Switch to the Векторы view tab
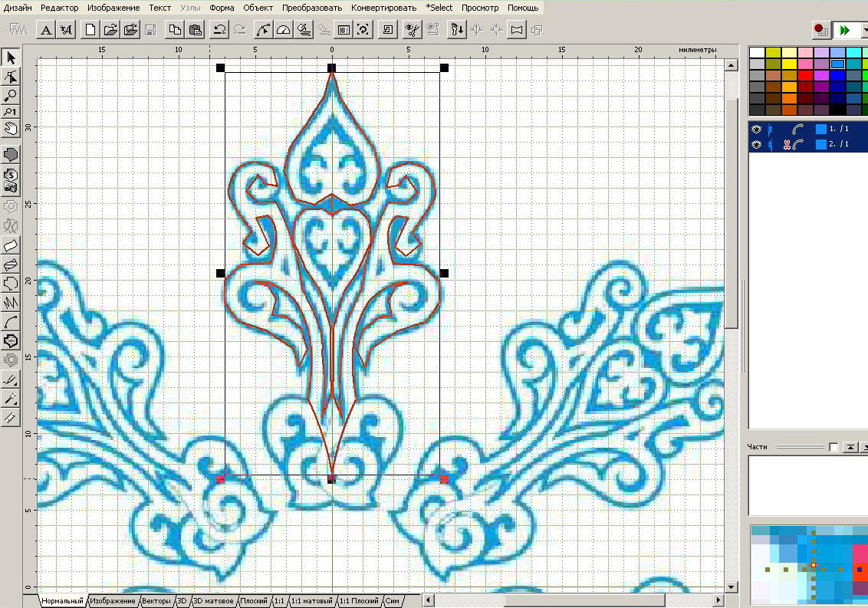Screen dimensions: 868x608 pos(156,601)
